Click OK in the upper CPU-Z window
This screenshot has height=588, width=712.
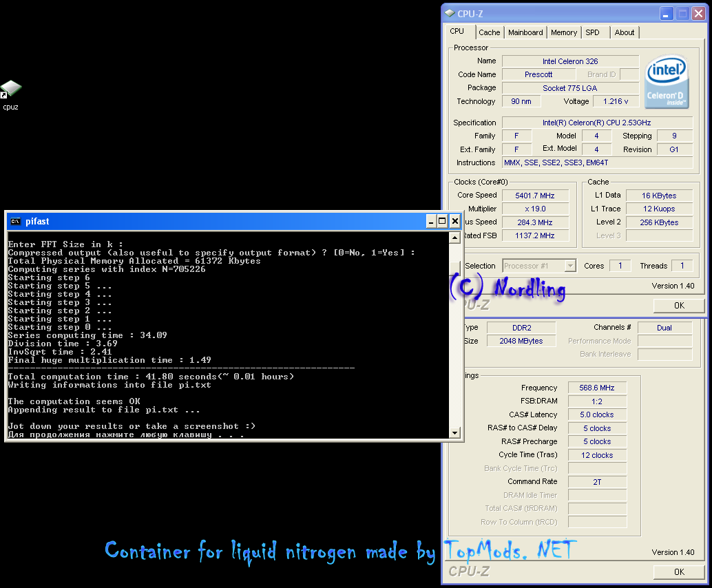(679, 306)
